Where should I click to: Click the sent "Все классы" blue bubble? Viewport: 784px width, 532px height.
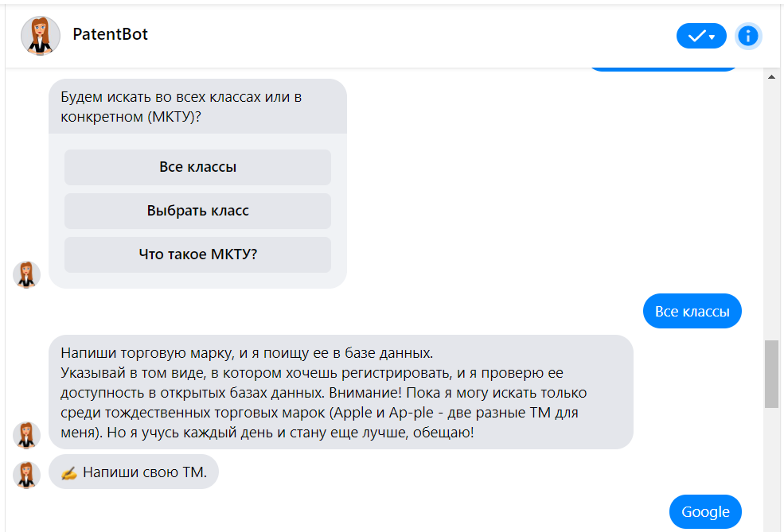(x=692, y=311)
